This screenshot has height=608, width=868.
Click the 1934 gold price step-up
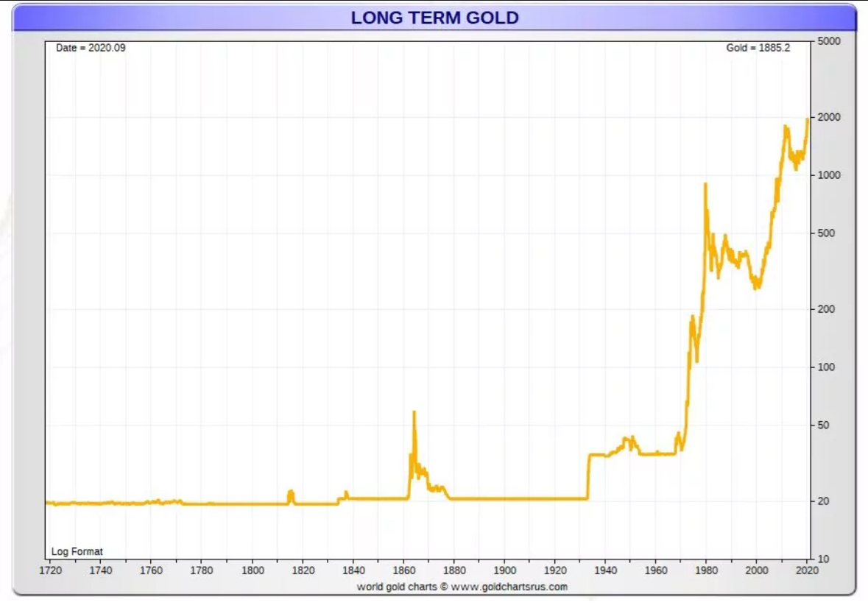(x=588, y=476)
